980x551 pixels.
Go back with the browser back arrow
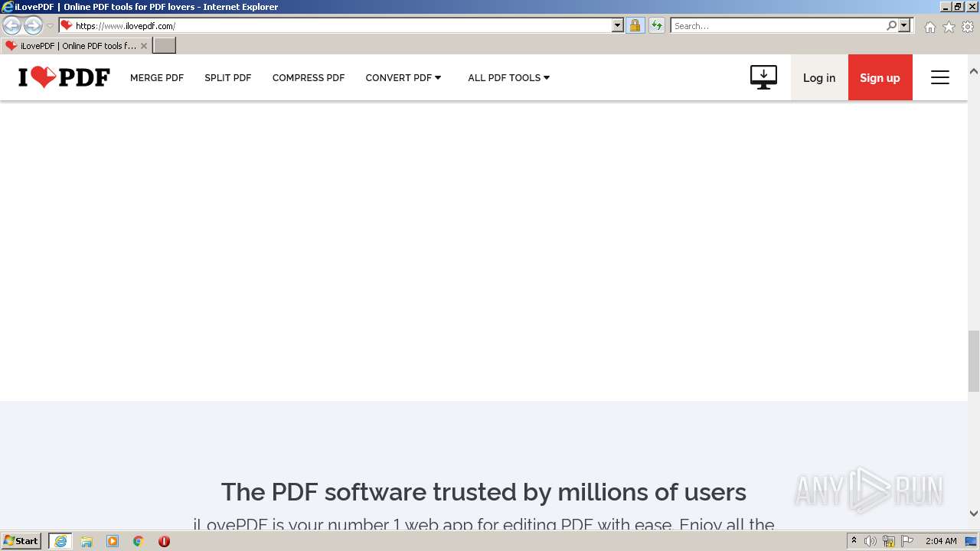tap(12, 25)
